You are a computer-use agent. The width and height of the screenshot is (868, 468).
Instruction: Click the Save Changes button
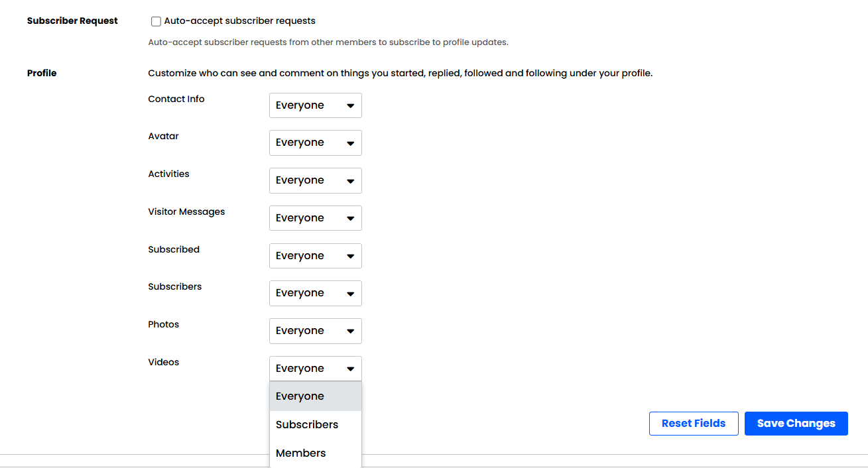point(796,424)
